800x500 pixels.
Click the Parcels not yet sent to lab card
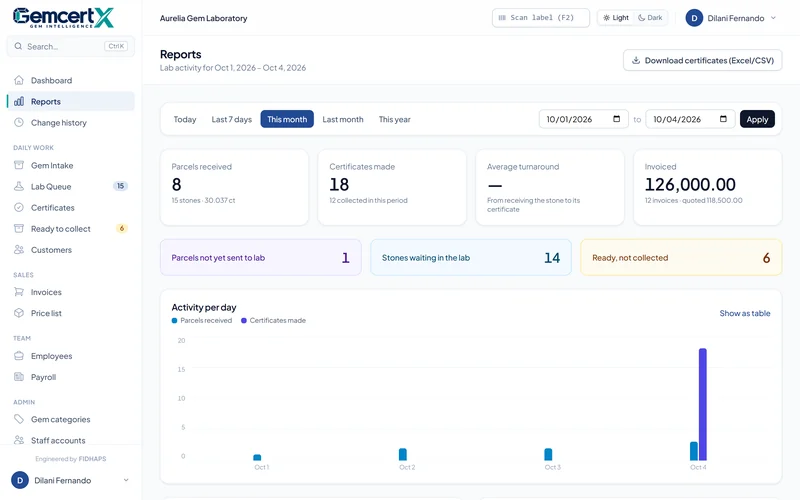click(x=261, y=258)
